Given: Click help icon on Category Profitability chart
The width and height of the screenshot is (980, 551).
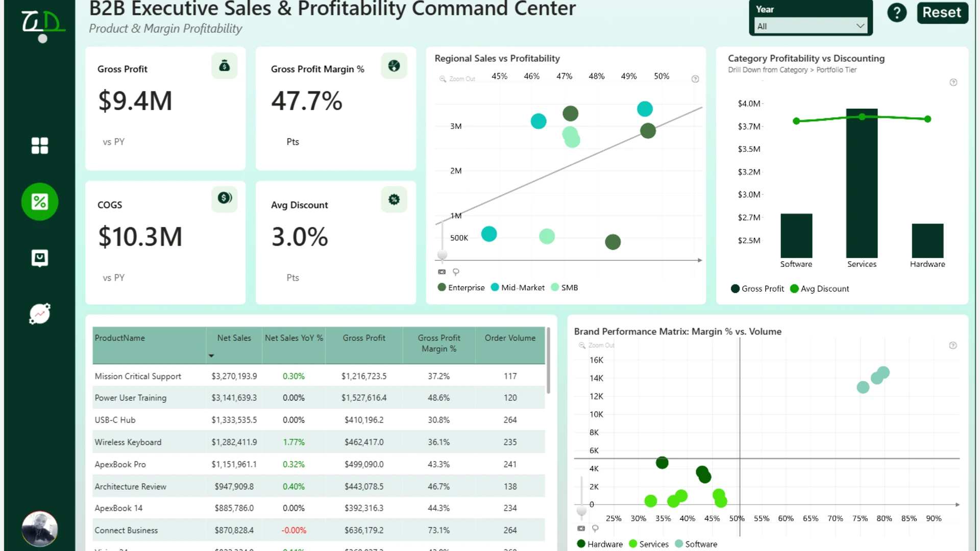Looking at the screenshot, I should tap(953, 83).
